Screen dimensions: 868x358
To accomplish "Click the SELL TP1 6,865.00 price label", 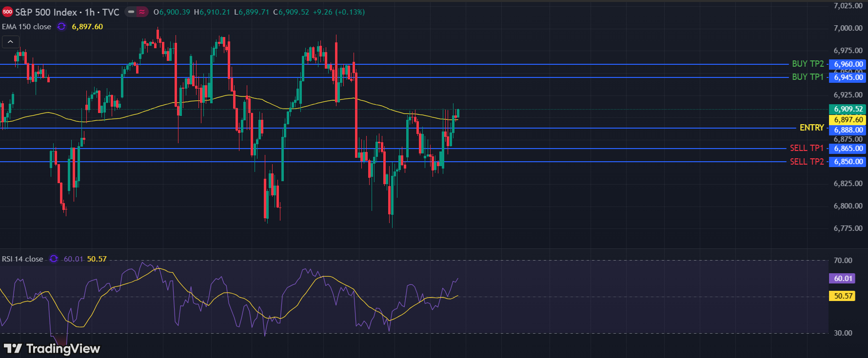I will (848, 149).
